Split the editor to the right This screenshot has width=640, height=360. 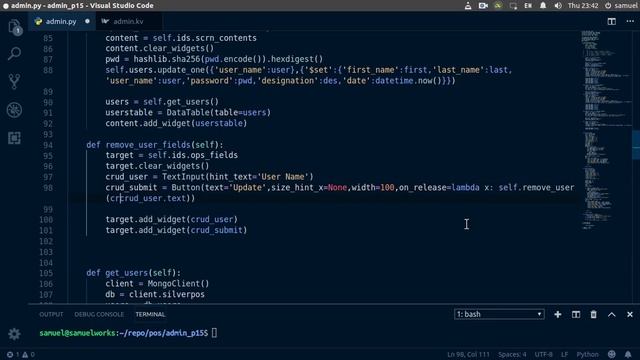coord(611,21)
